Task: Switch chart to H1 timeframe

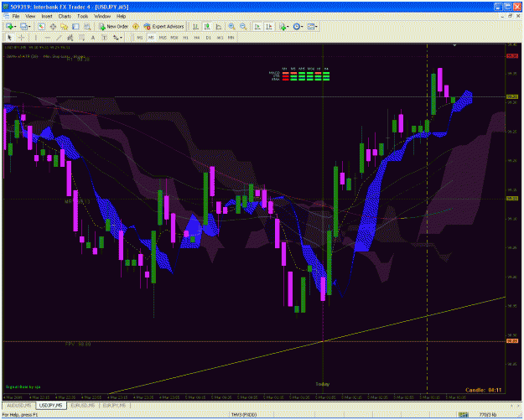Action: pos(185,38)
